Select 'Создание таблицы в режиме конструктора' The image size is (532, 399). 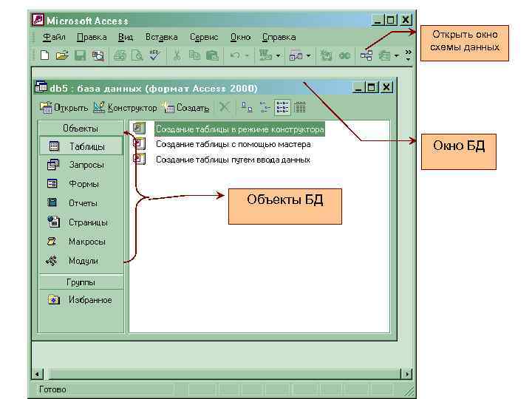point(239,129)
